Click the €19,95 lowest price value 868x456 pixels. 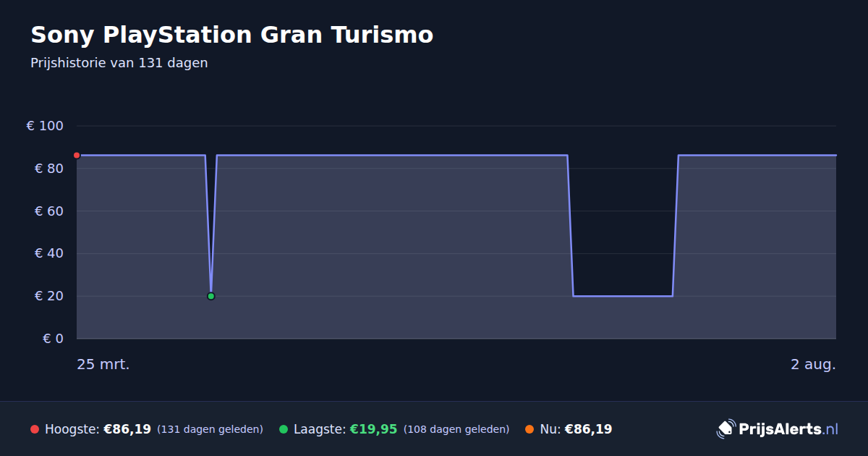click(x=373, y=429)
